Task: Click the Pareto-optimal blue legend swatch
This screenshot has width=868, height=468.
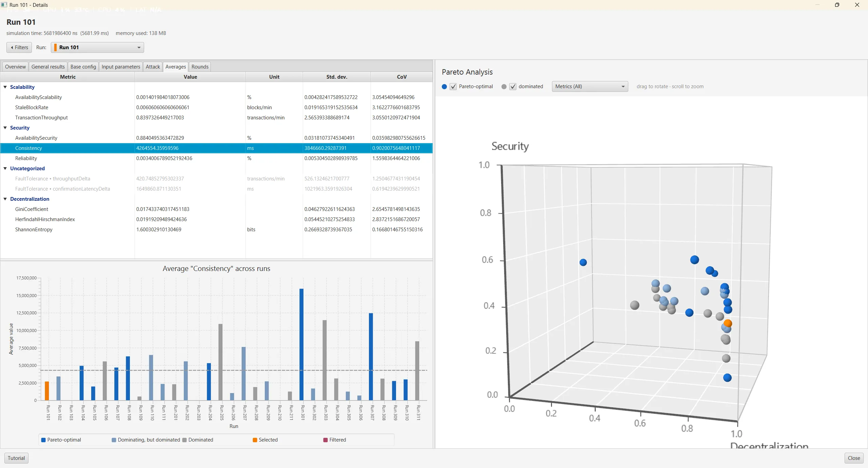Action: pos(43,440)
